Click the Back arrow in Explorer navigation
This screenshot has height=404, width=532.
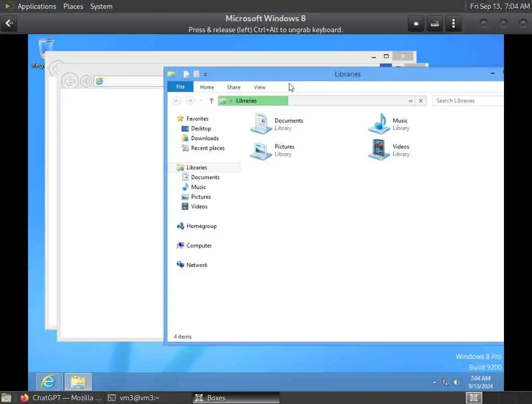[177, 101]
